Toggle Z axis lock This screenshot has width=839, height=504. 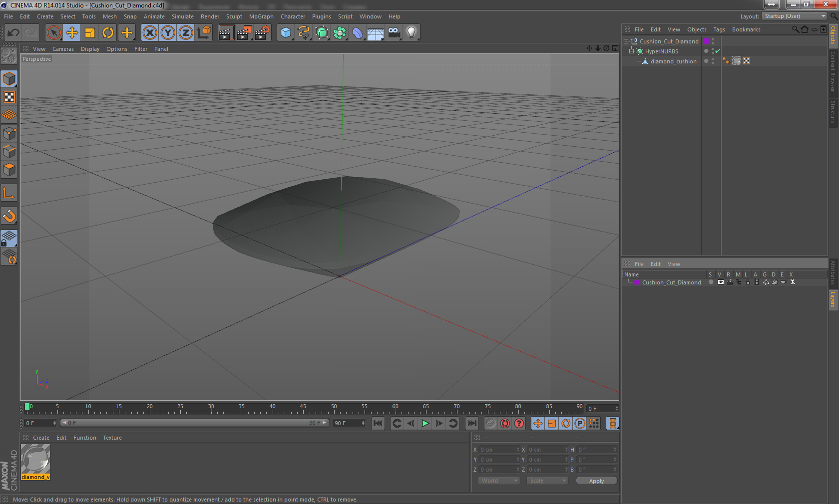pos(186,33)
